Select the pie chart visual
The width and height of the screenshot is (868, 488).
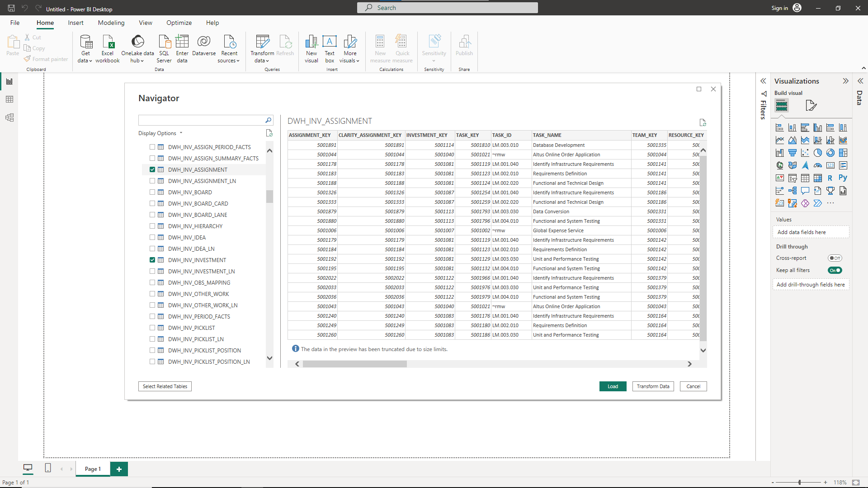coord(818,153)
